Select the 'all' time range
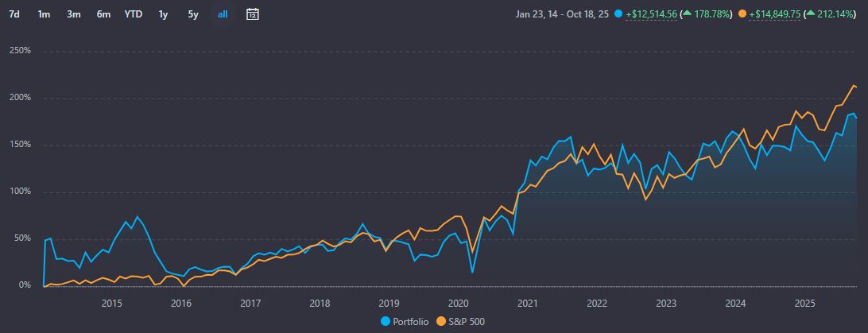Image resolution: width=868 pixels, height=333 pixels. pyautogui.click(x=222, y=14)
